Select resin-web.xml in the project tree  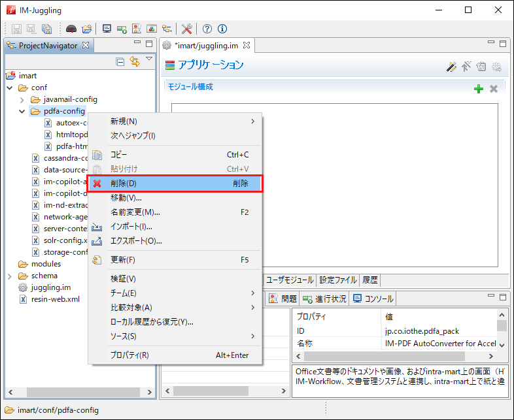click(55, 299)
